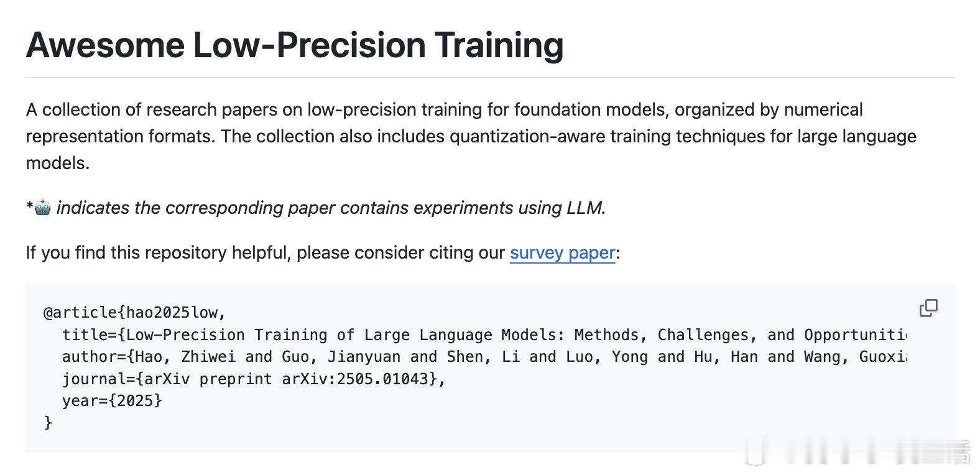Screen dimensions: 980x475
Task: Click the author= line in the citation block
Action: point(484,357)
